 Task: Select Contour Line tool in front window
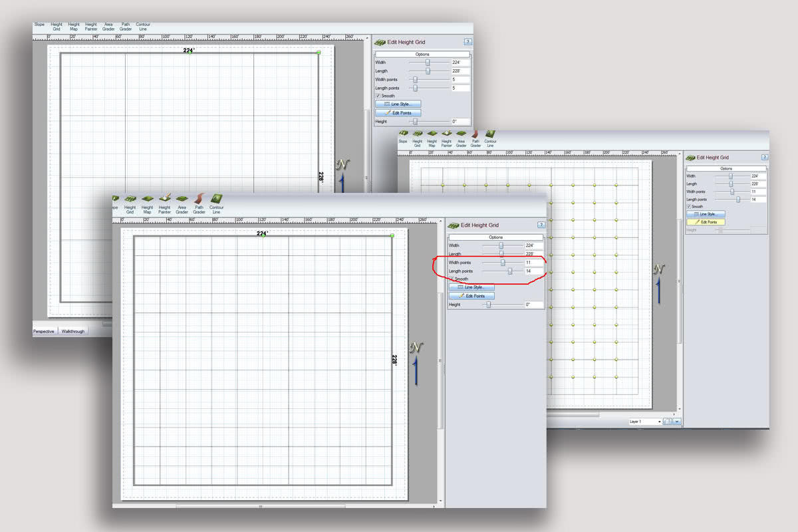point(216,202)
